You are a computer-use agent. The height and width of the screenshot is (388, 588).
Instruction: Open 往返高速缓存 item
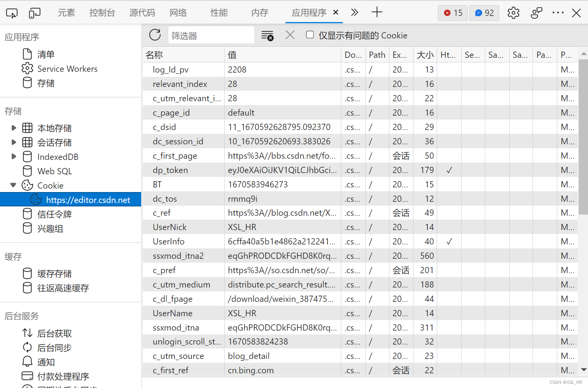pos(63,288)
